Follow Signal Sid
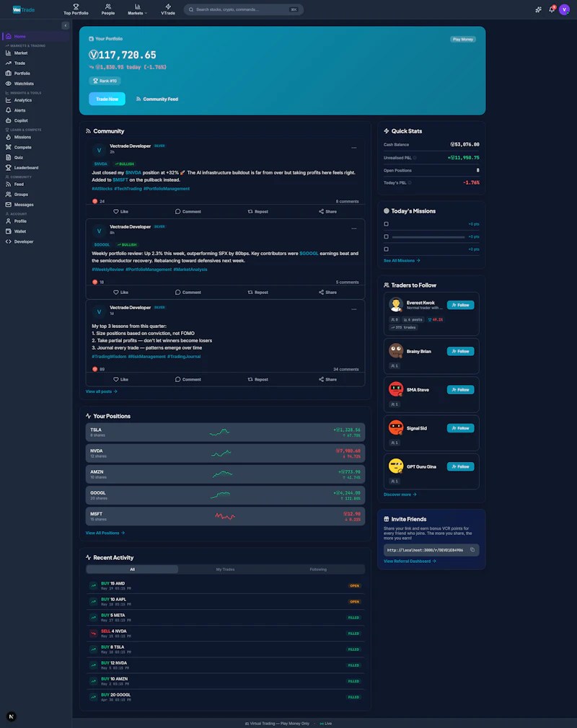Screen dimensions: 577x728 (460, 428)
